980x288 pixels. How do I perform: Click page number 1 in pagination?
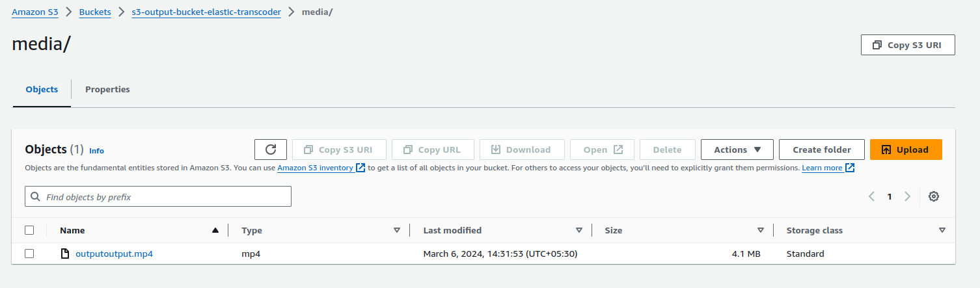click(890, 196)
